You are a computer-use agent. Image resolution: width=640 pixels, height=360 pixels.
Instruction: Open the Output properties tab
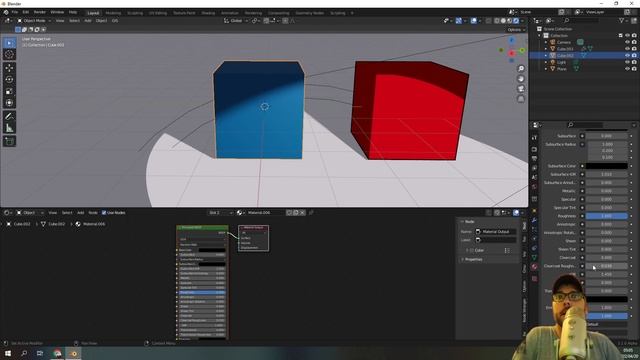pyautogui.click(x=534, y=158)
